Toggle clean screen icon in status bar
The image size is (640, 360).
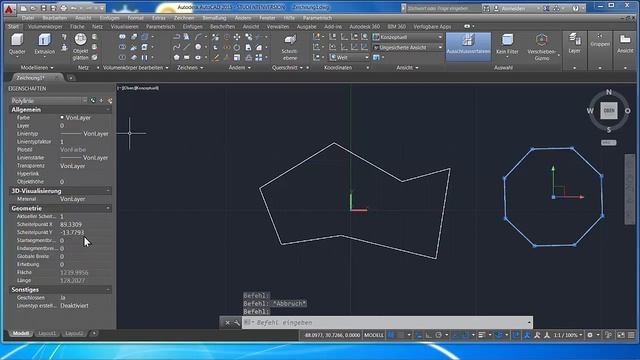[x=621, y=335]
